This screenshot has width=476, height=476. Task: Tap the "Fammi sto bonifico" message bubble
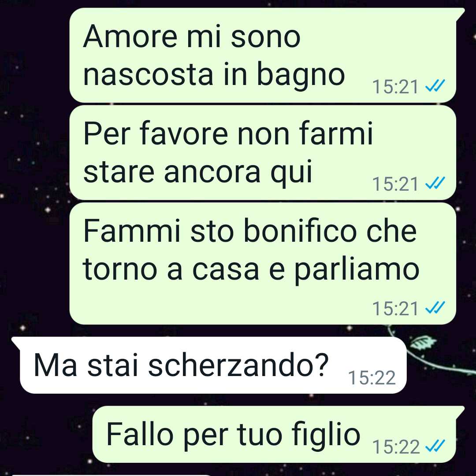[x=263, y=263]
